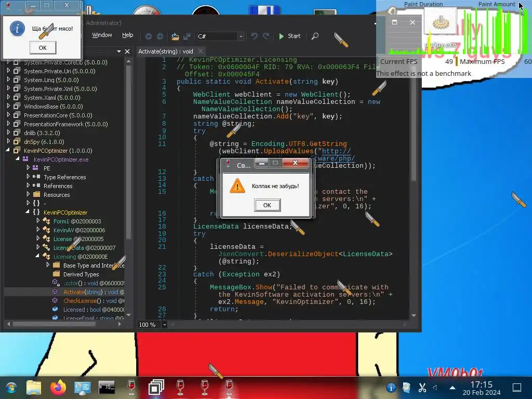Select .cctor() : void method

click(94, 283)
